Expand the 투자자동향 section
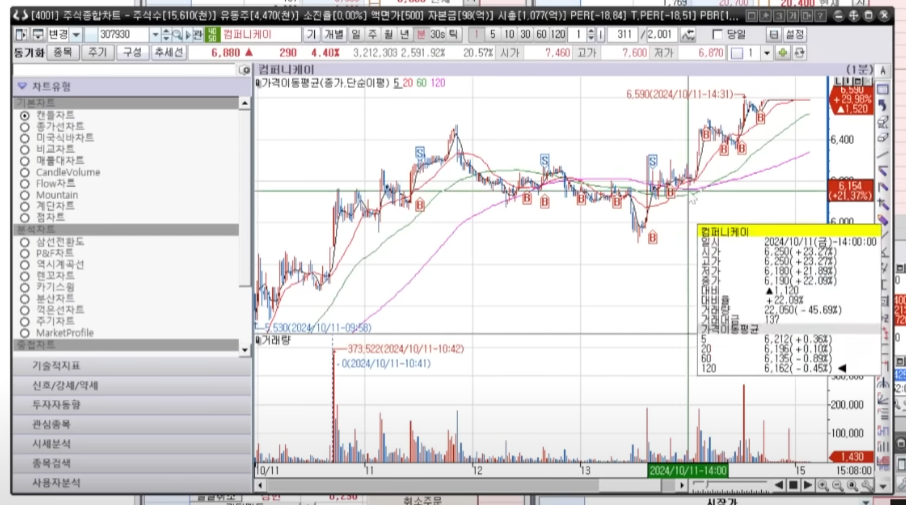Image resolution: width=906 pixels, height=505 pixels. (x=132, y=404)
